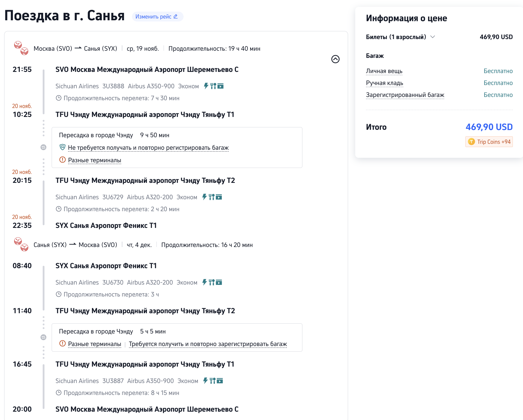
Task: Click the warning icon in the 9 ч 50 мин layover
Action: click(x=62, y=160)
